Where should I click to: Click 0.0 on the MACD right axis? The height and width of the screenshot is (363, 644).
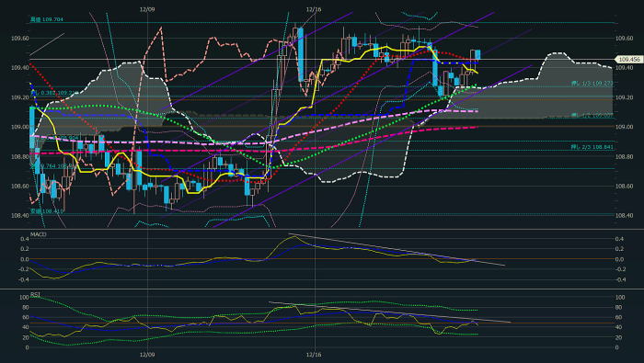click(x=620, y=259)
